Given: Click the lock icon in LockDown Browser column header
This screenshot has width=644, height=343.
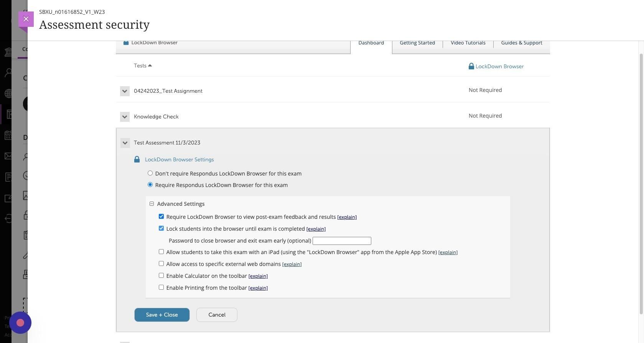Looking at the screenshot, I should 471,66.
